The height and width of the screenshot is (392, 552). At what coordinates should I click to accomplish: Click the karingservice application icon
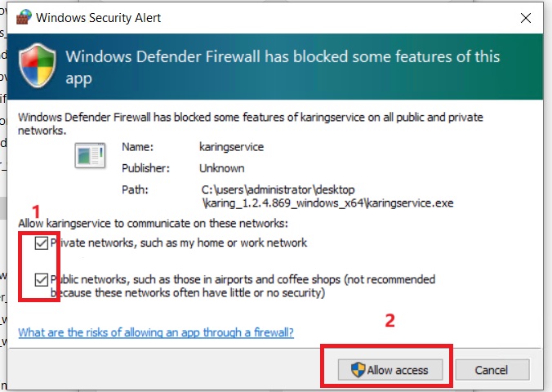click(x=89, y=154)
